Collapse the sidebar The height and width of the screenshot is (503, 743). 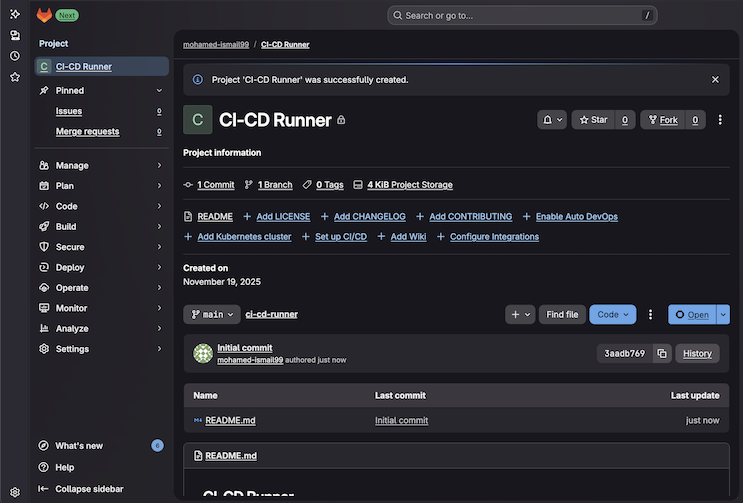(81, 489)
